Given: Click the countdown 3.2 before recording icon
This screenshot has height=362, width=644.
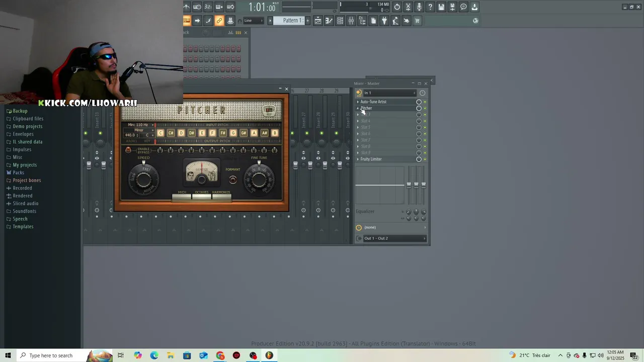Looking at the screenshot, I should (208, 7).
